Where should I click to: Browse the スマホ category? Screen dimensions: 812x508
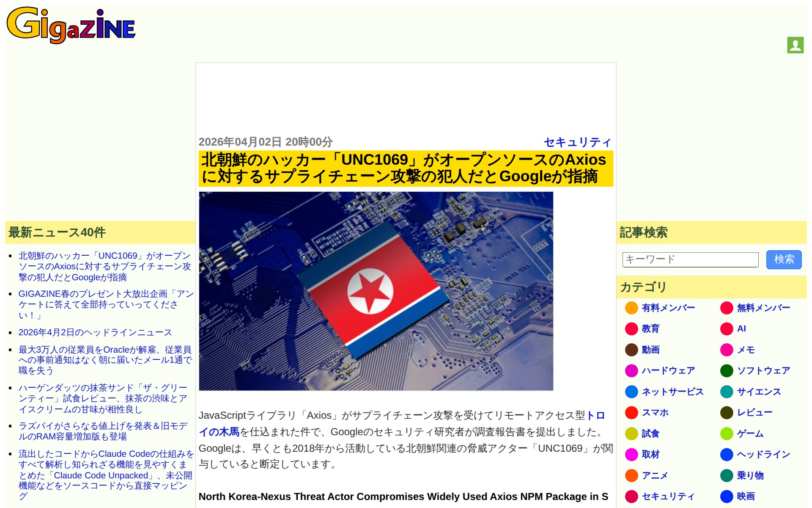pos(655,412)
